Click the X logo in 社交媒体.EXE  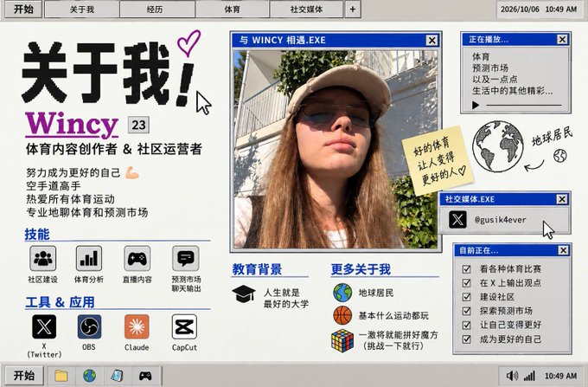457,220
